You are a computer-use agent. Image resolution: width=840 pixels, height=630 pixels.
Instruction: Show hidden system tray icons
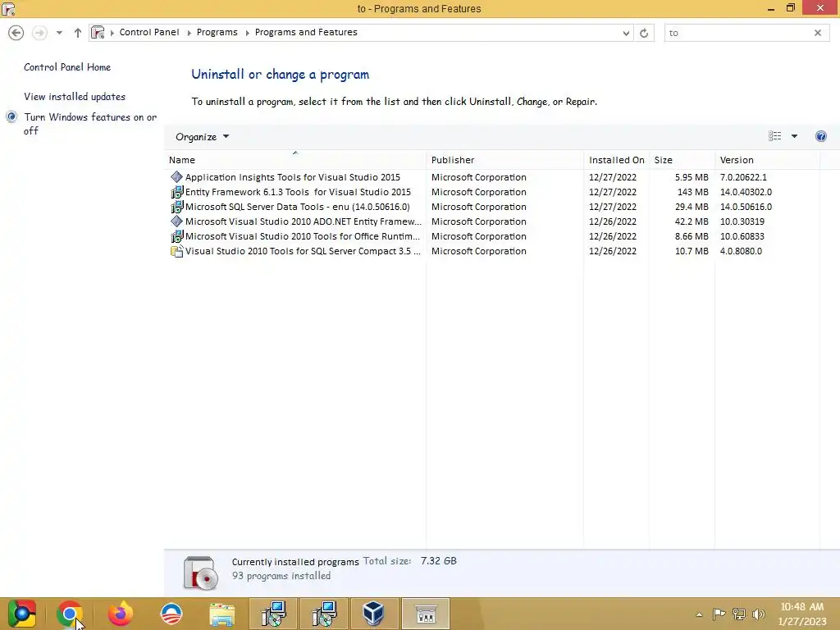point(699,614)
